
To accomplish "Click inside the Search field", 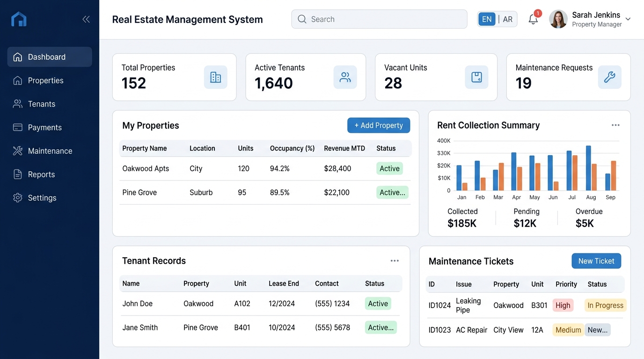I will click(379, 19).
